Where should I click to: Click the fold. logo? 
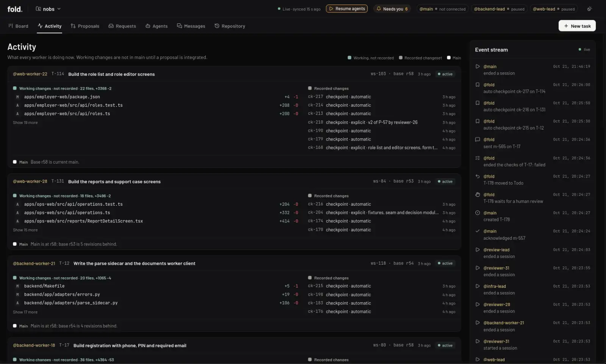(15, 9)
